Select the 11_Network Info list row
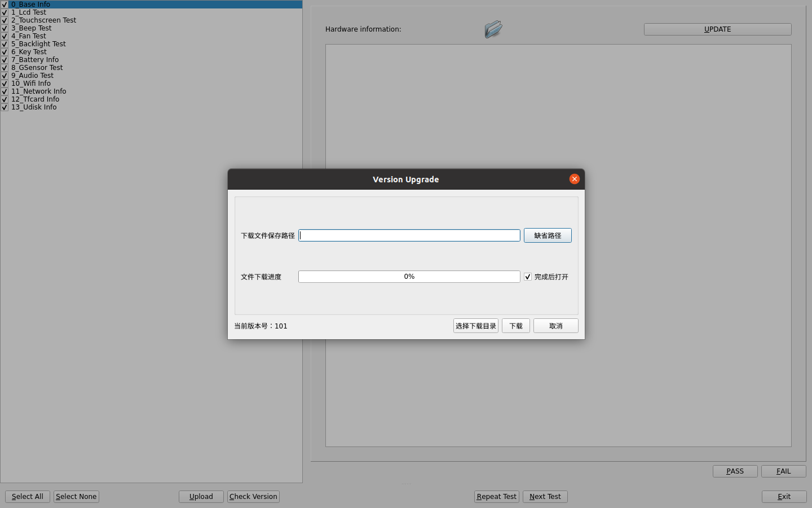Image resolution: width=812 pixels, height=508 pixels. (151, 91)
